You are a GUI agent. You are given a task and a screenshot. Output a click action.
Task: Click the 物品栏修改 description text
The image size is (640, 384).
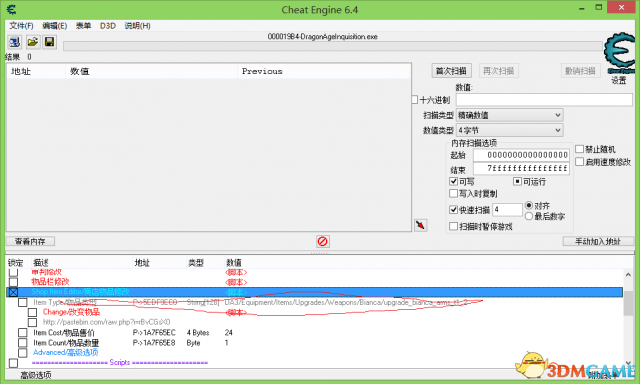(x=50, y=282)
